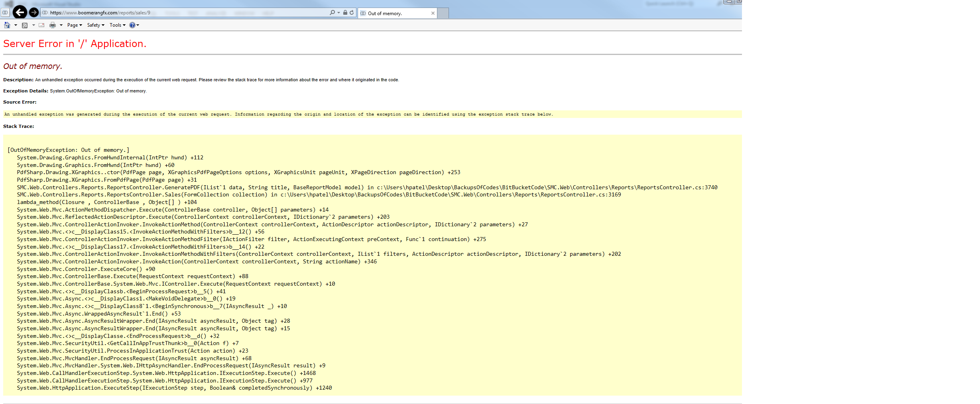Viewport: 980px width, 404px height.
Task: Click the security lock icon in address bar
Action: [x=345, y=13]
